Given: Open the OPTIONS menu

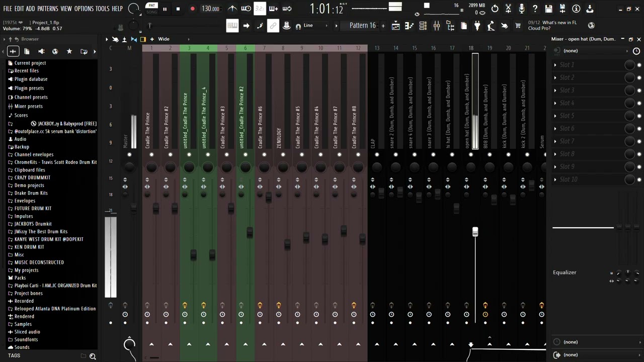Looking at the screenshot, I should coord(84,9).
